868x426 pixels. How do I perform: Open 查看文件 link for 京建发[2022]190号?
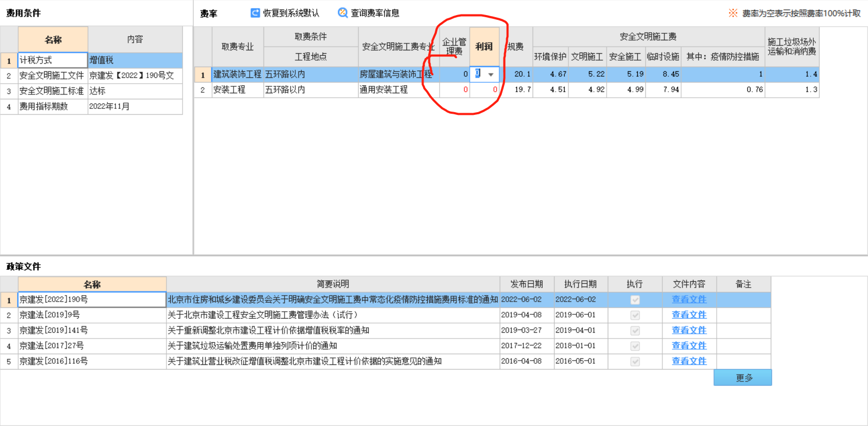[689, 299]
